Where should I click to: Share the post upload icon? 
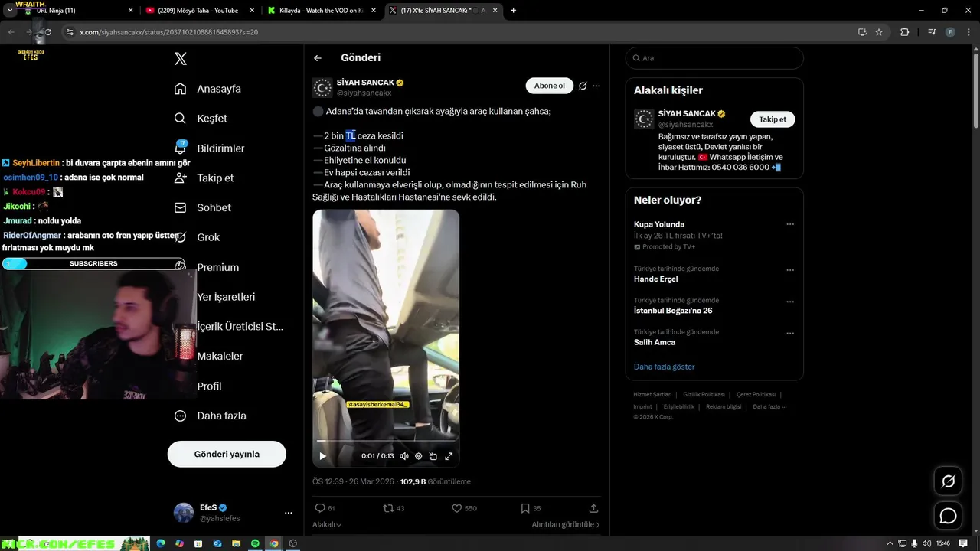point(593,508)
